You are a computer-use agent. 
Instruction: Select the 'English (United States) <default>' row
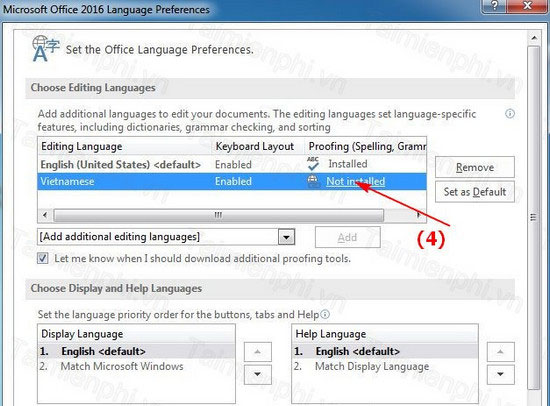(232, 164)
